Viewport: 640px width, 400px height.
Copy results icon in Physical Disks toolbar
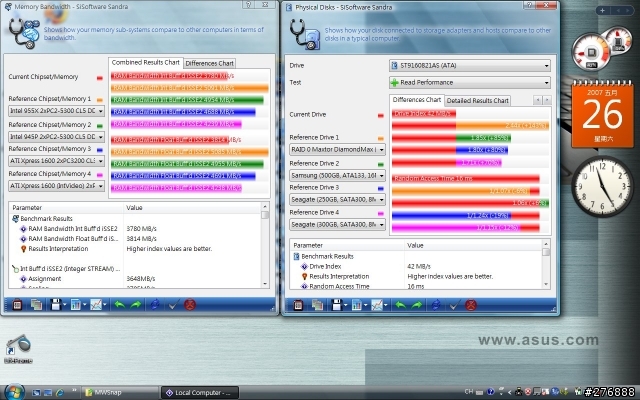coord(317,305)
